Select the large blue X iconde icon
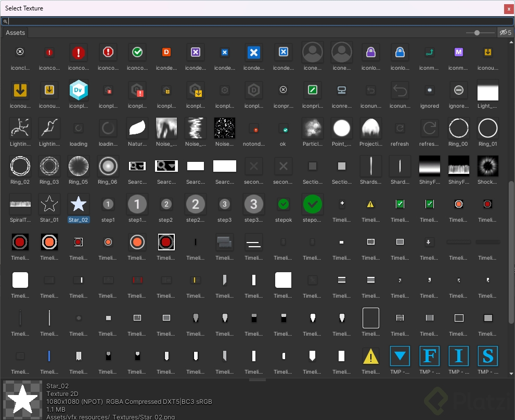 pos(254,52)
